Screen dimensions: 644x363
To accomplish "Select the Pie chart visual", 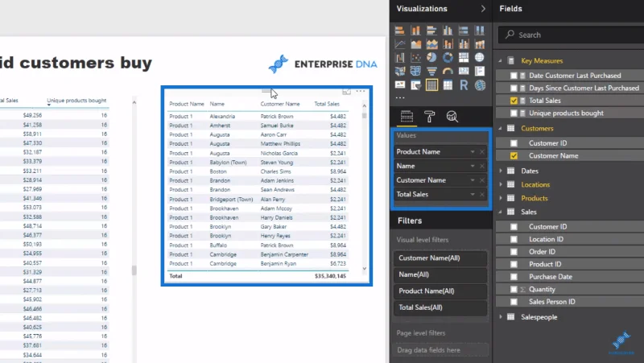I will tap(431, 57).
